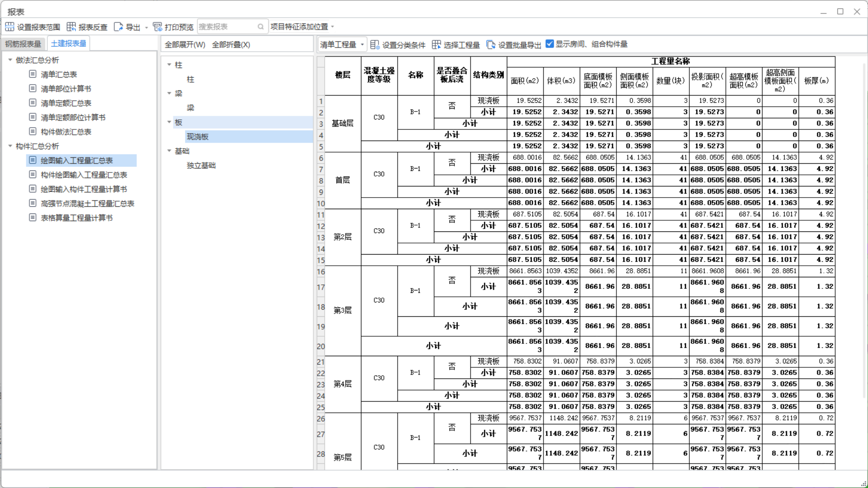Click the document icon beside 高强节点混凝土工程量汇总表

33,203
